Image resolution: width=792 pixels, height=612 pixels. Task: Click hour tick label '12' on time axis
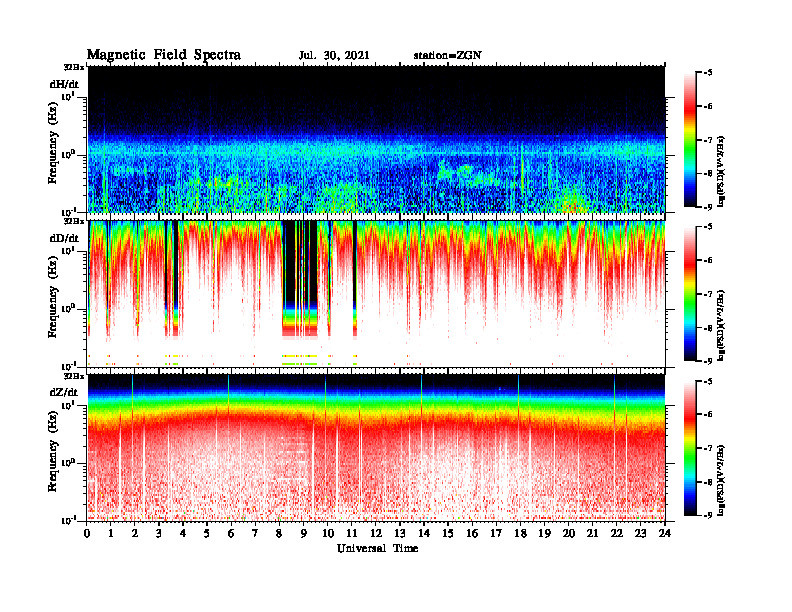pos(376,533)
